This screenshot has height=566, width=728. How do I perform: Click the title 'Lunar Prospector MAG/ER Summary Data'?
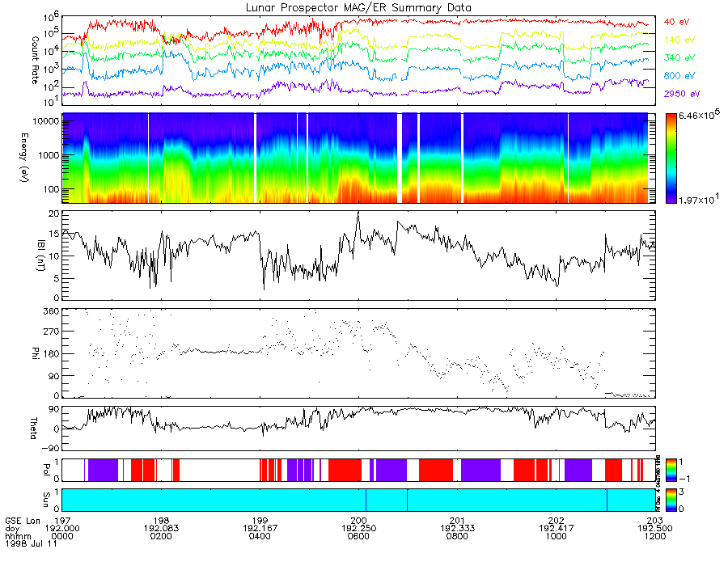click(358, 8)
